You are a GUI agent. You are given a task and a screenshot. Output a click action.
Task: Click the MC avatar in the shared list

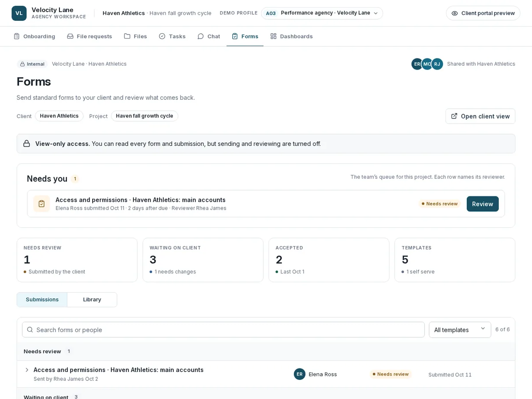(x=427, y=64)
